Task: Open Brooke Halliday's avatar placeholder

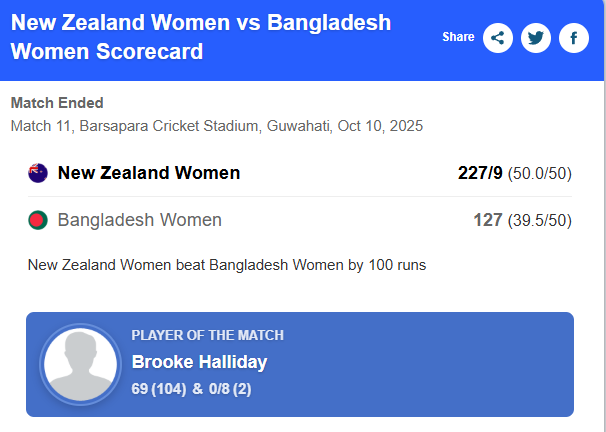Action: pyautogui.click(x=81, y=364)
